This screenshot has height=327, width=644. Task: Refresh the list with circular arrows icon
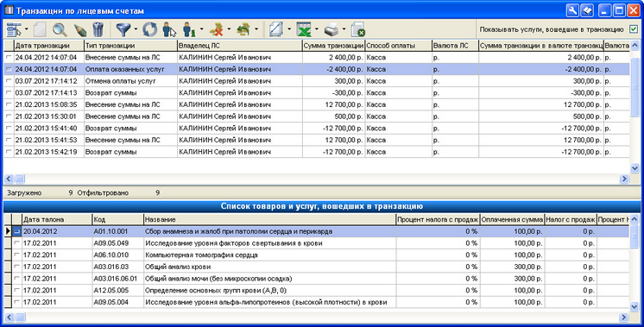click(150, 29)
